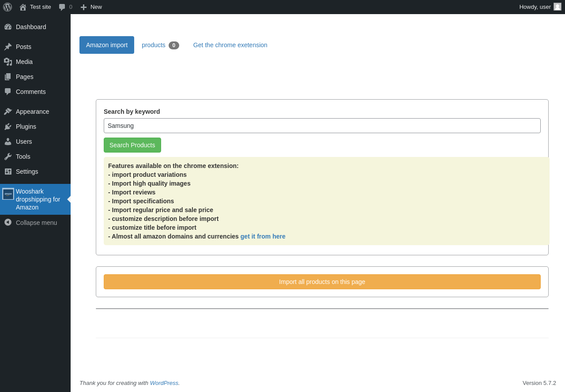Click the 'Import high quality images' feature line

149,183
